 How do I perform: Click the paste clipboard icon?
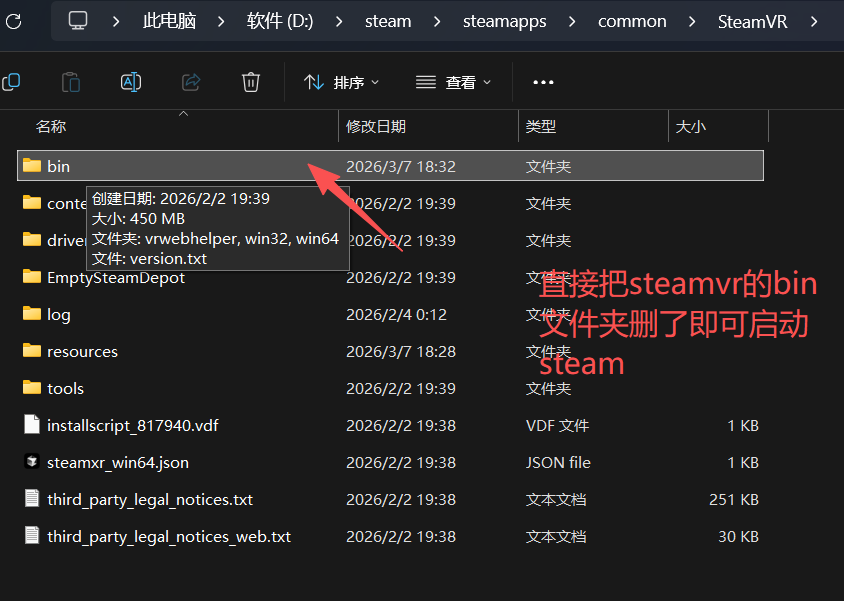pyautogui.click(x=71, y=82)
